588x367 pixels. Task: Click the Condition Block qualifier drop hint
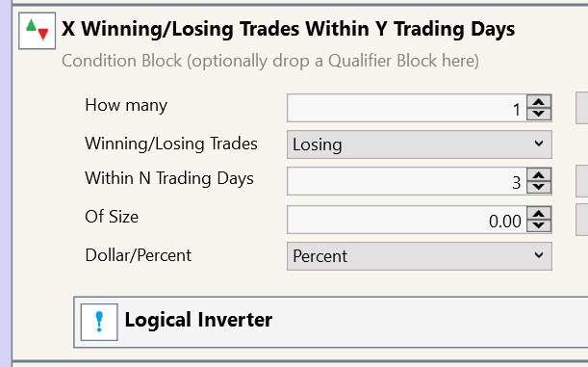point(270,61)
